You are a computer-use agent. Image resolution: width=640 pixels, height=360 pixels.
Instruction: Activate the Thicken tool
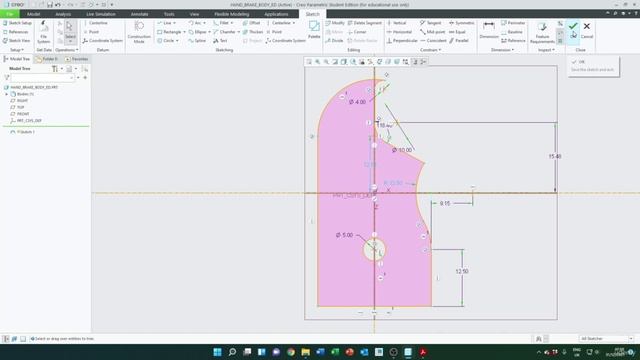pos(253,32)
